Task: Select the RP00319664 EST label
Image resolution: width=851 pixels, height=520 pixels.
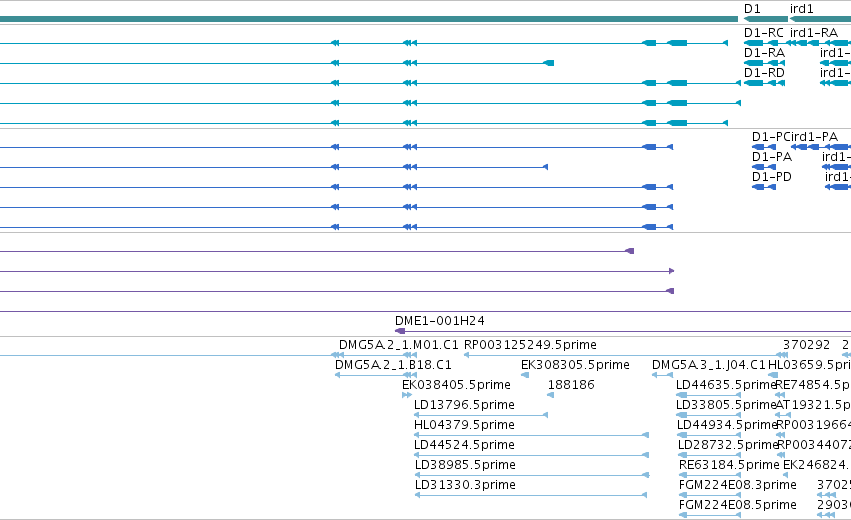Action: 814,425
